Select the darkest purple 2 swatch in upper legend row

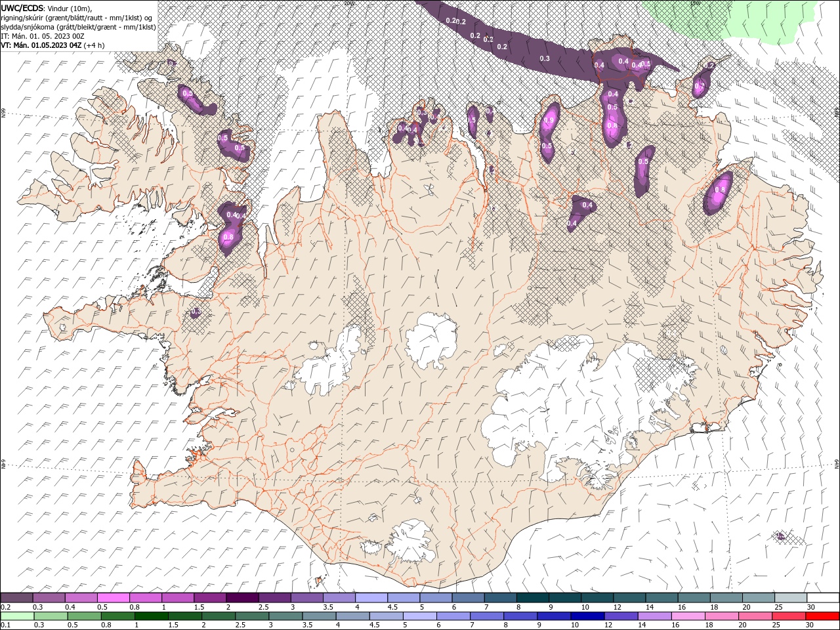[x=242, y=597]
